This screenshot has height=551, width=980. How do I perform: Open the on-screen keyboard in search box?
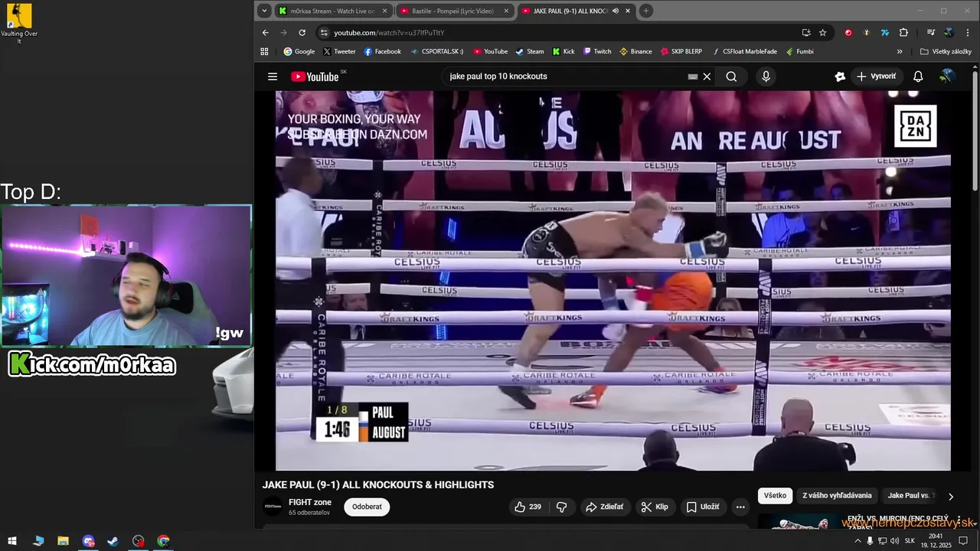coord(693,77)
